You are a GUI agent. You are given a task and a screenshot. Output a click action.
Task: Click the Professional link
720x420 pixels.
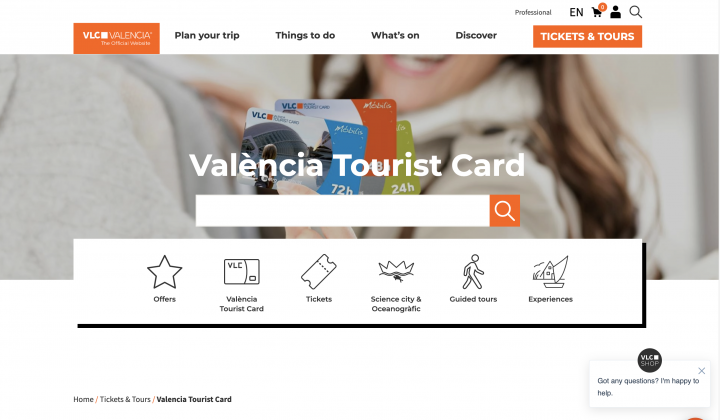(x=533, y=12)
